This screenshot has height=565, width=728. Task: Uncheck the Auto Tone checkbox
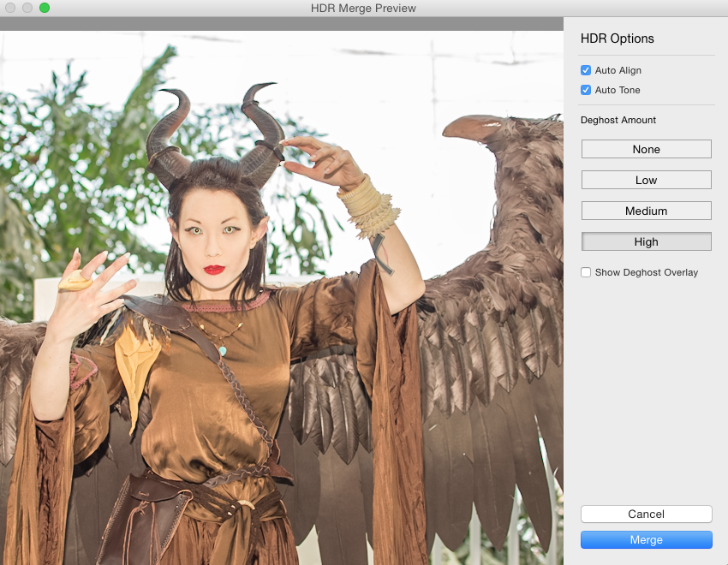point(586,90)
